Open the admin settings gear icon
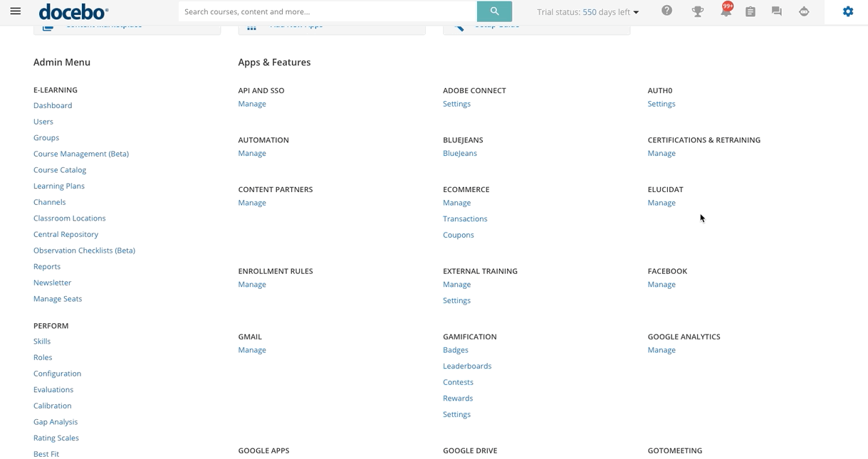This screenshot has width=868, height=459. 847,11
